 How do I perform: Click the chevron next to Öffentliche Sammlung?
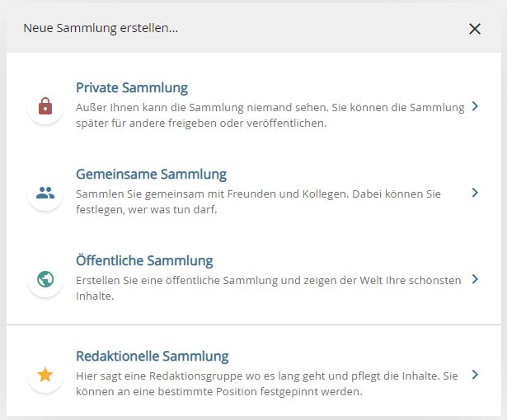tap(475, 279)
